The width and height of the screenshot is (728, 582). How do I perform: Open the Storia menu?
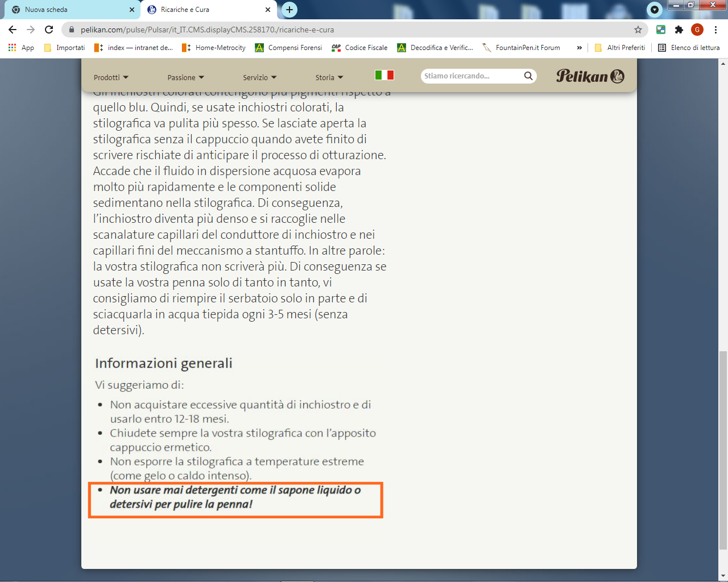click(329, 77)
